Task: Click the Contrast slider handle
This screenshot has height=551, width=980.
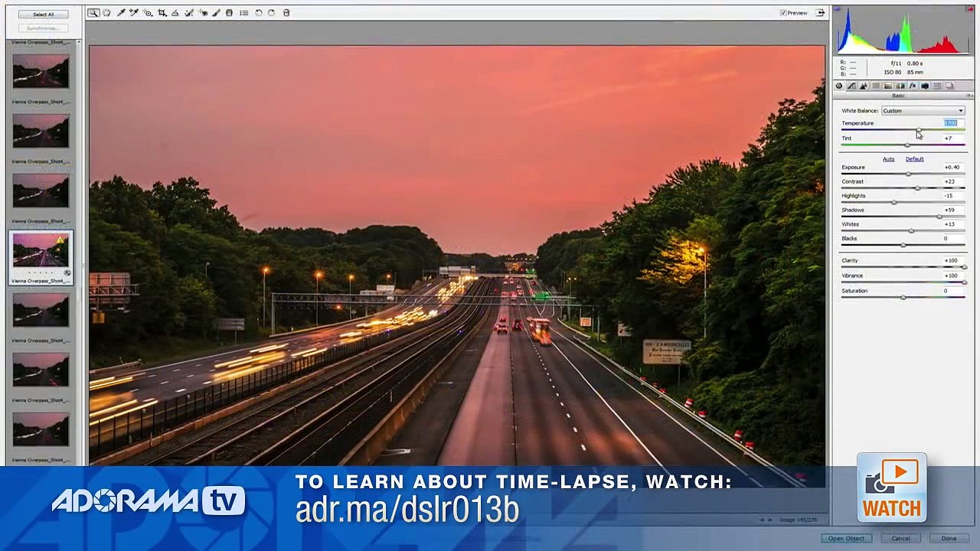Action: [917, 188]
